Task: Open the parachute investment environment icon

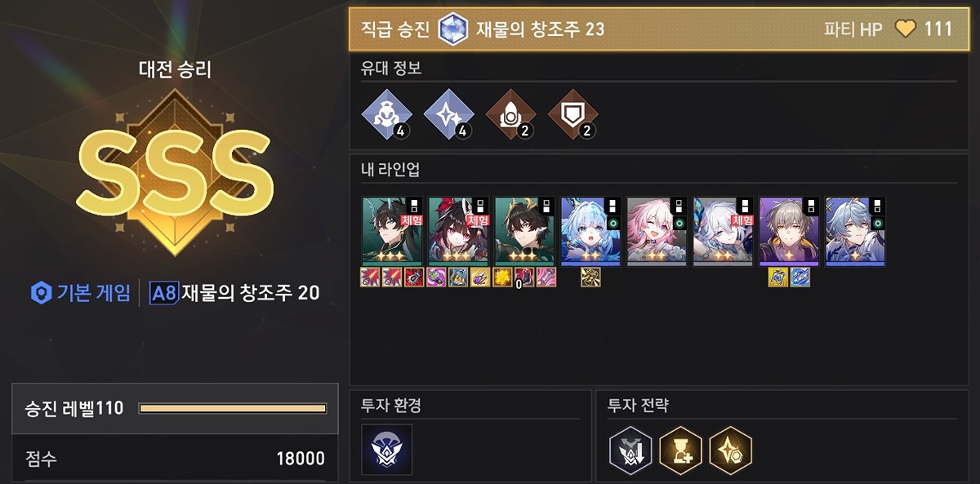Action: (386, 449)
